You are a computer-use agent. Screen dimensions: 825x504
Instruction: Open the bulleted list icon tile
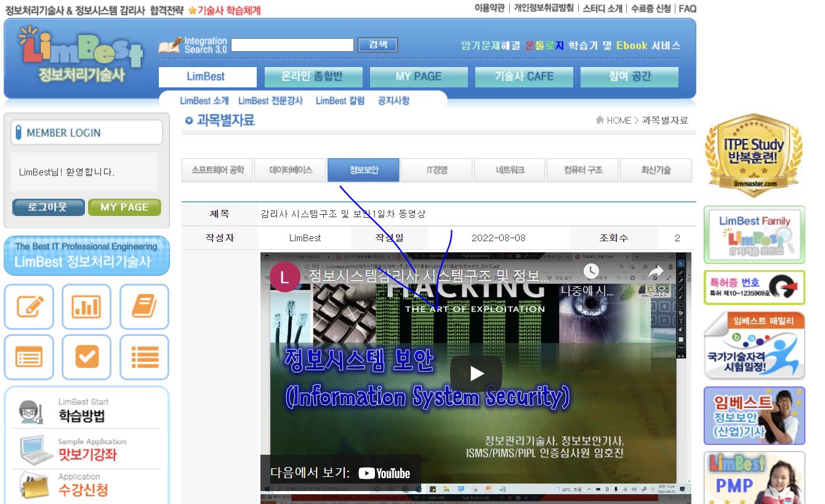pos(144,357)
